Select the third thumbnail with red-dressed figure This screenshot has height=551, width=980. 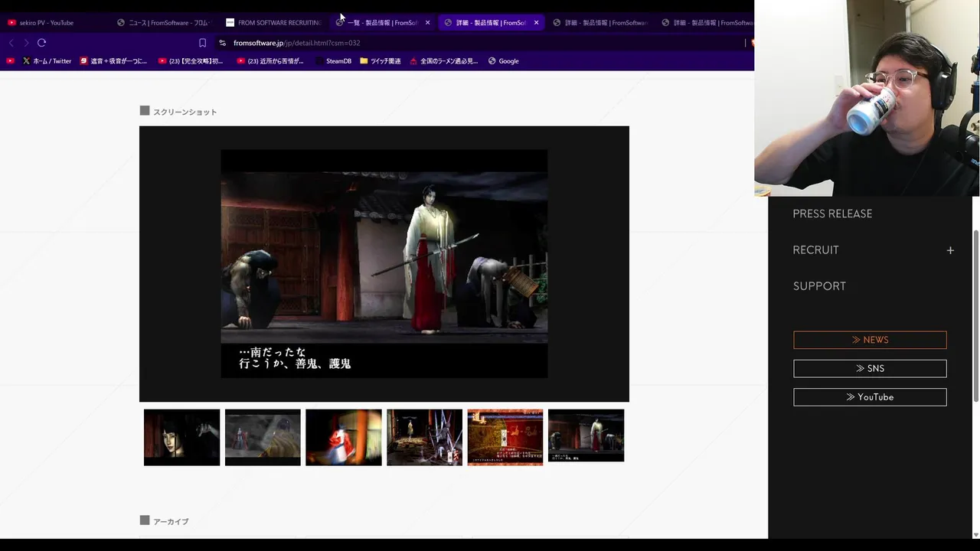[344, 437]
